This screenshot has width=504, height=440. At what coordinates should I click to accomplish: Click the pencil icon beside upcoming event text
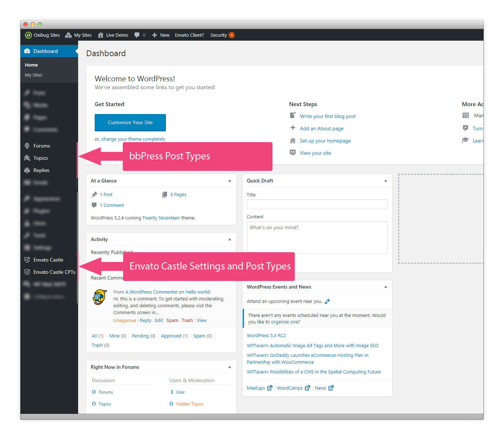coord(327,301)
